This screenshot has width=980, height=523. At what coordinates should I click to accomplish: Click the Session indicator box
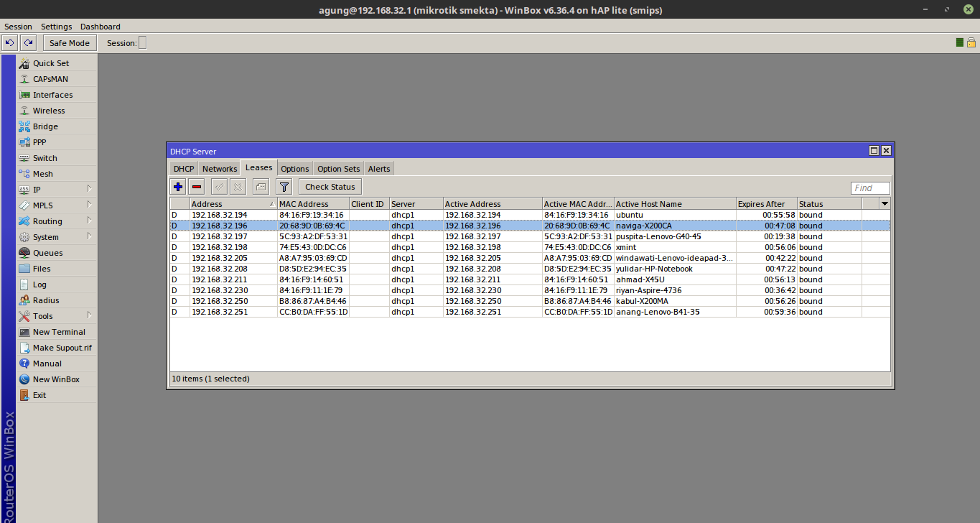(142, 43)
